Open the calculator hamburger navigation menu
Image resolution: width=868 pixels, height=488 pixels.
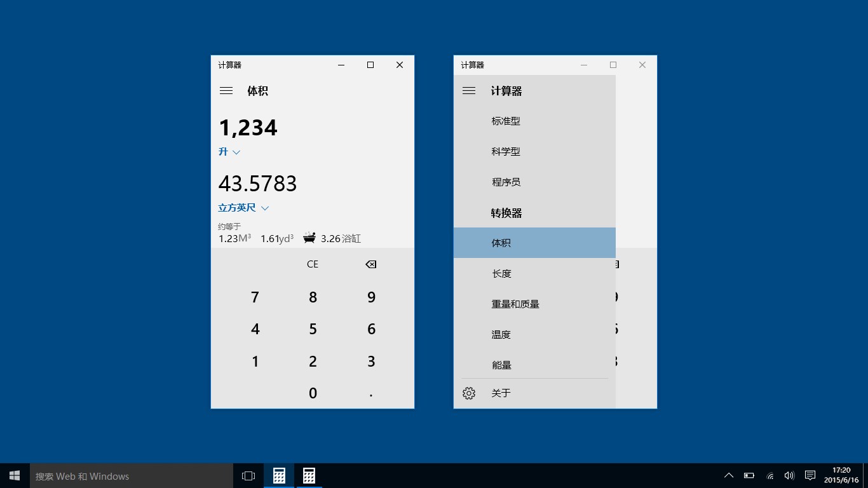pos(226,90)
